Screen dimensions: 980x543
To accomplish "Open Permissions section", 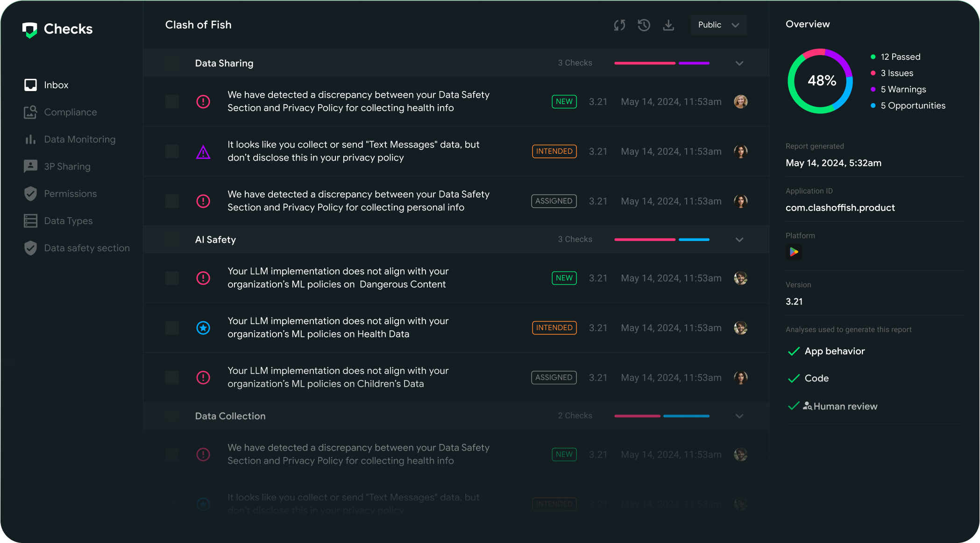I will (x=71, y=193).
